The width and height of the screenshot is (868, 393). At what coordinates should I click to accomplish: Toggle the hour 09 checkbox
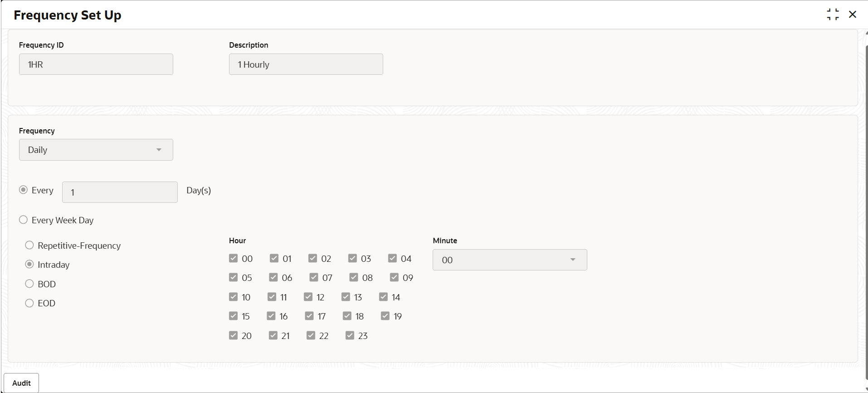point(394,278)
